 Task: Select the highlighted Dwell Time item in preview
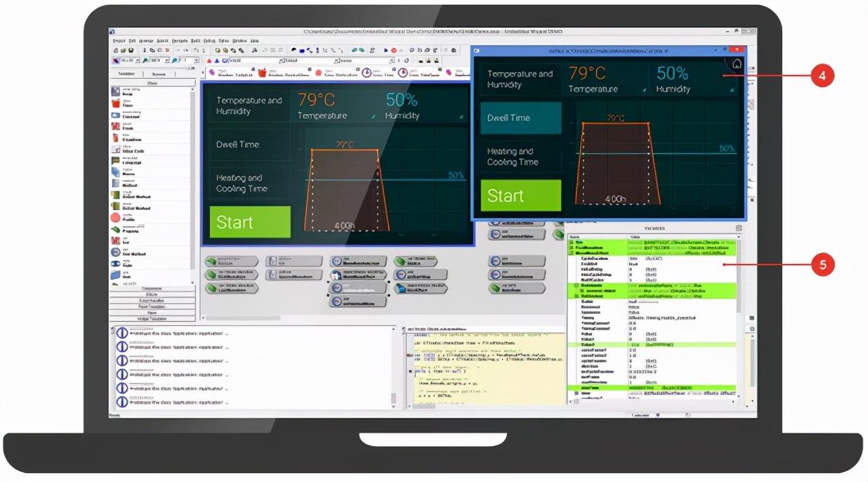click(x=520, y=118)
